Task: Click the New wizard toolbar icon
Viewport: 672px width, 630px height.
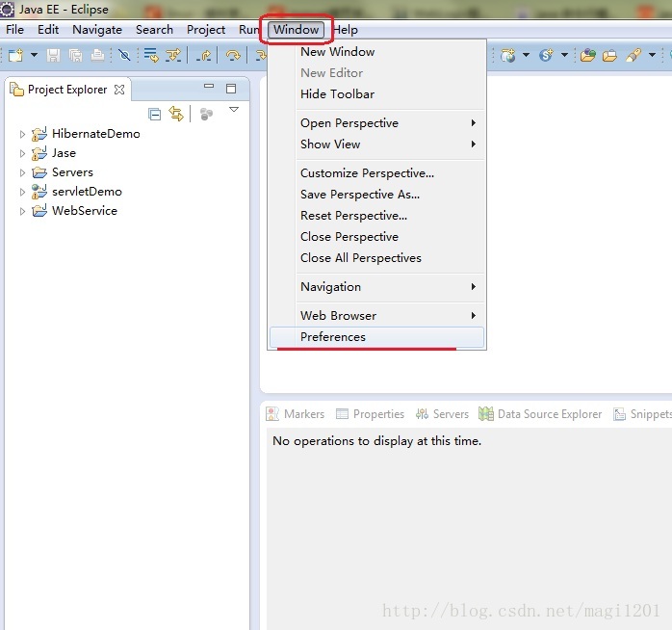Action: 15,55
